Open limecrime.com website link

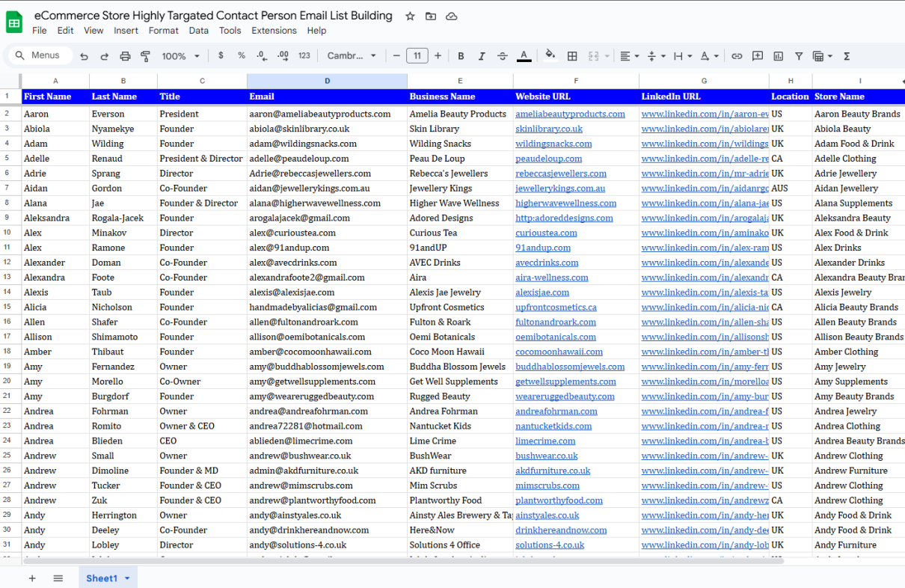545,441
